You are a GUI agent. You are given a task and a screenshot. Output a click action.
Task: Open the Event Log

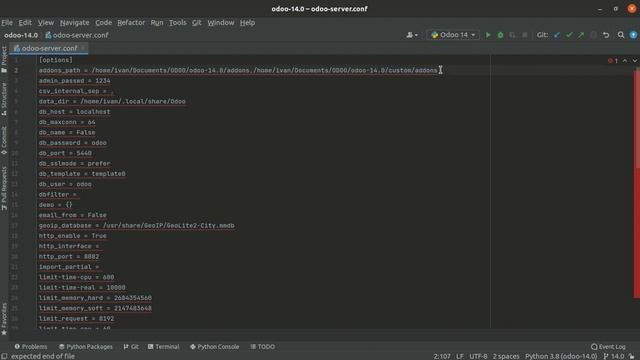[608, 347]
